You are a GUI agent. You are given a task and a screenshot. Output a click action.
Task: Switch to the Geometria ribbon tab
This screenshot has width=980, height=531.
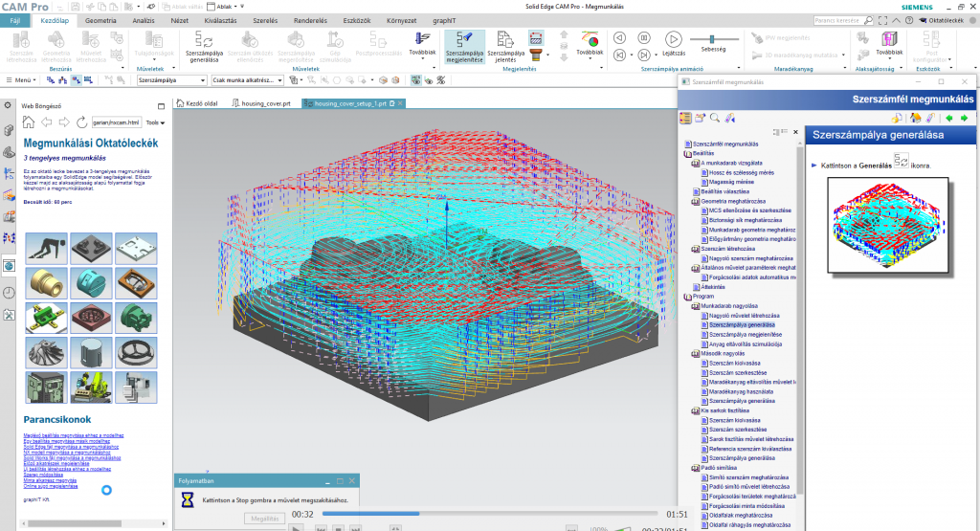pos(102,19)
